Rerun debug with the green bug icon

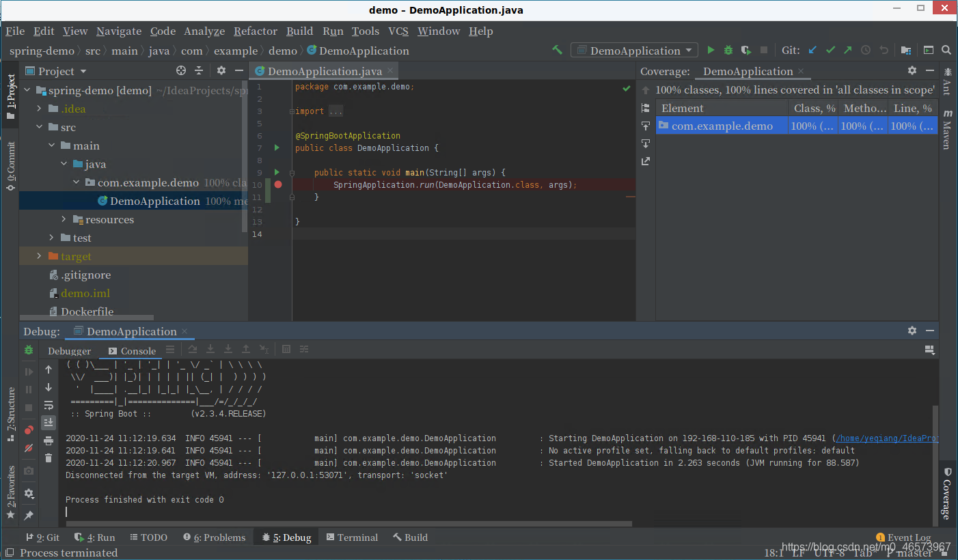tap(29, 350)
